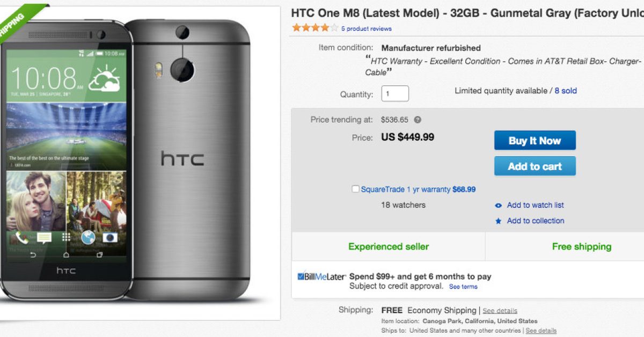
Task: Click the BillMeLater logo
Action: click(321, 277)
